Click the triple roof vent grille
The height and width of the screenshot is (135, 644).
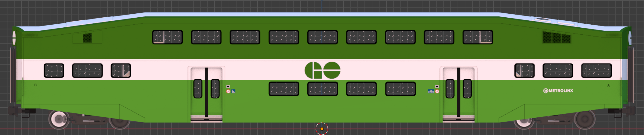[556, 38]
